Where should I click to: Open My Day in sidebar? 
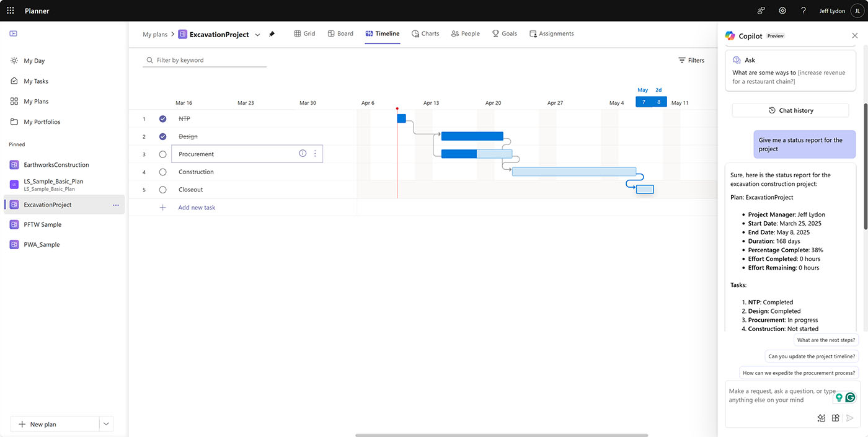(35, 61)
